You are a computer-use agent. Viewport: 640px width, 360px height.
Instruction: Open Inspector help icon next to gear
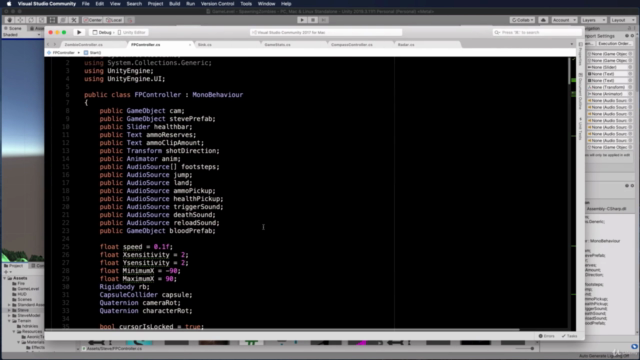pos(627,36)
